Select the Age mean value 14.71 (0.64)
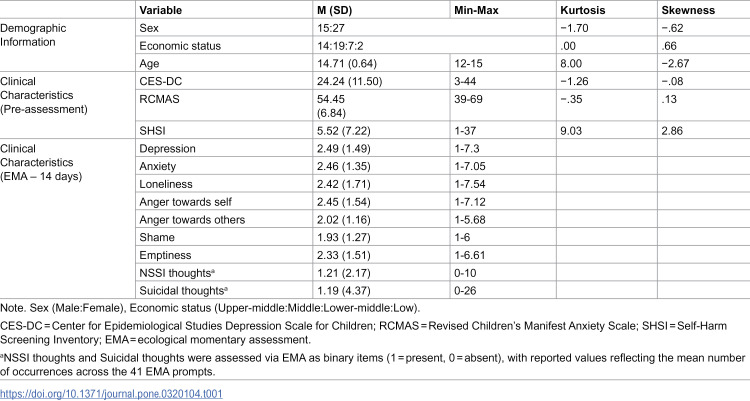 tap(347, 63)
